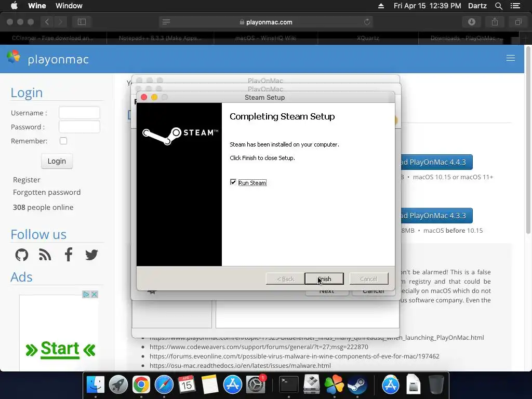Click the Password input field
This screenshot has width=532, height=399.
coord(79,127)
